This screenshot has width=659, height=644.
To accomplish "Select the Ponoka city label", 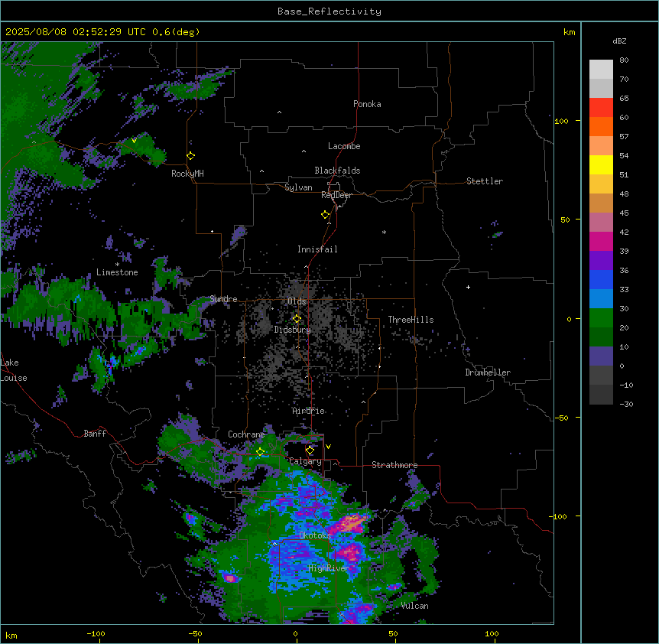I will 367,104.
